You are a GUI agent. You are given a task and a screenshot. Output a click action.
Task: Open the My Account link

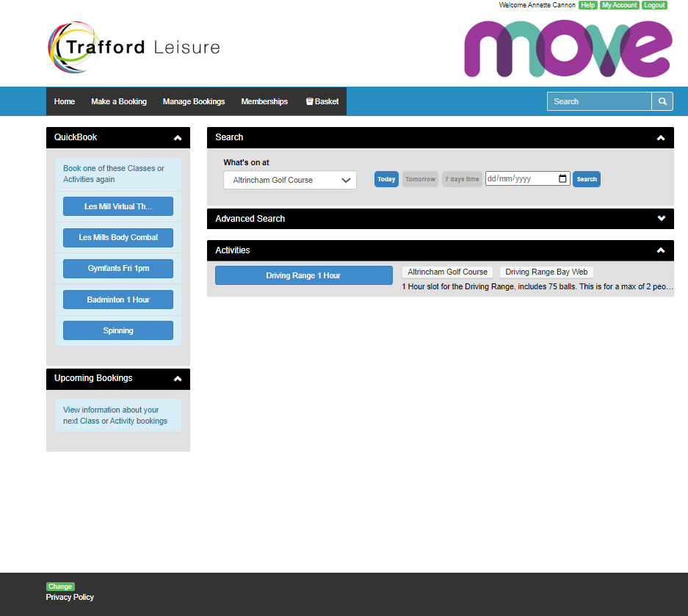[620, 5]
